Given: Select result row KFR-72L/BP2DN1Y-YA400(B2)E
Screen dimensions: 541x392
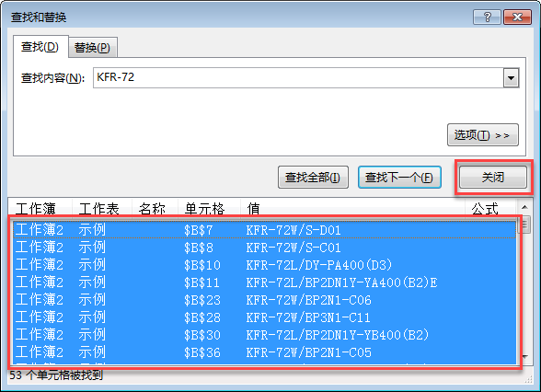Looking at the screenshot, I should (x=265, y=282).
